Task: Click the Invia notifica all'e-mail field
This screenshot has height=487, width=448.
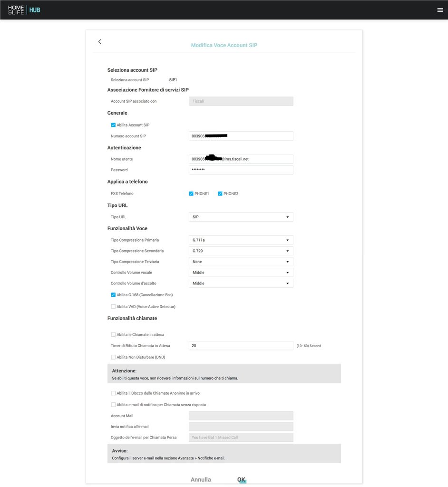Action: (x=241, y=427)
